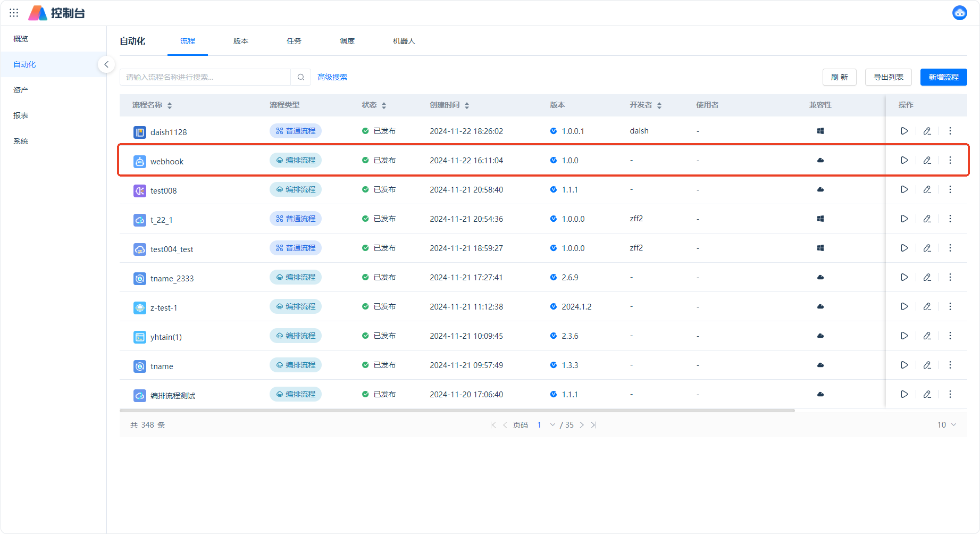Run the test008 process
Image resolution: width=980 pixels, height=534 pixels.
pos(904,189)
